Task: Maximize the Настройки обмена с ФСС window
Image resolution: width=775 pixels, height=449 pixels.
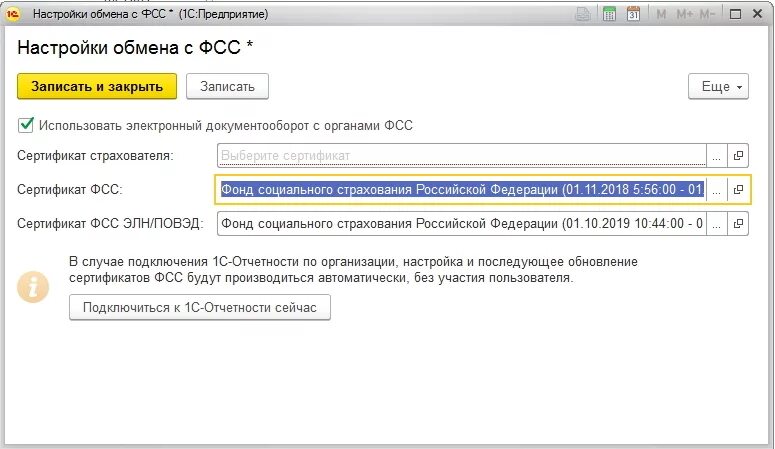Action: coord(735,14)
